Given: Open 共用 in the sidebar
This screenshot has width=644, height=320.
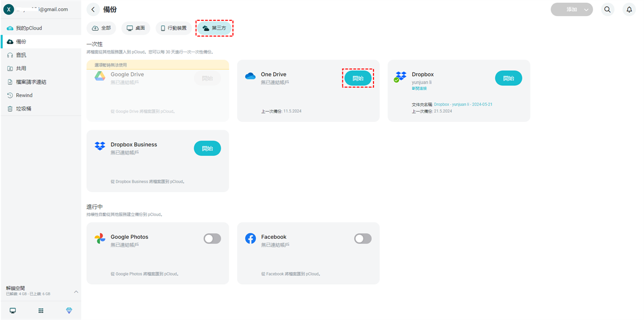Looking at the screenshot, I should point(41,68).
